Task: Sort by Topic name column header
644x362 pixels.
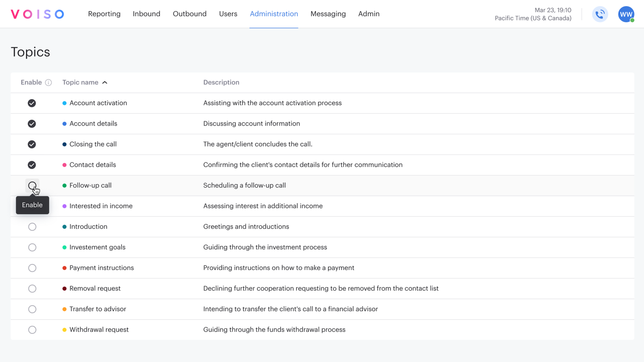Action: (80, 82)
